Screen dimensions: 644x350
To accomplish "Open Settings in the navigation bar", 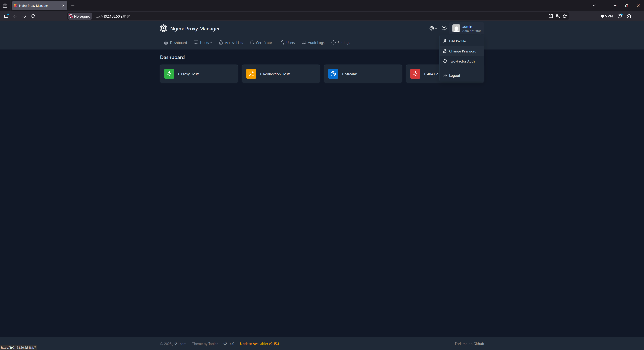I will pyautogui.click(x=340, y=43).
